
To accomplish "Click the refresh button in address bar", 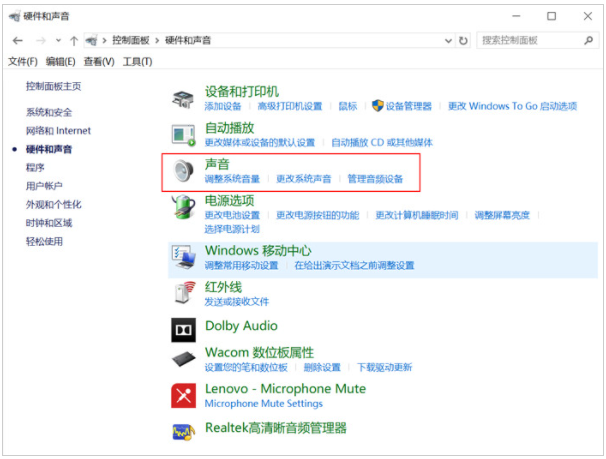I will 463,40.
